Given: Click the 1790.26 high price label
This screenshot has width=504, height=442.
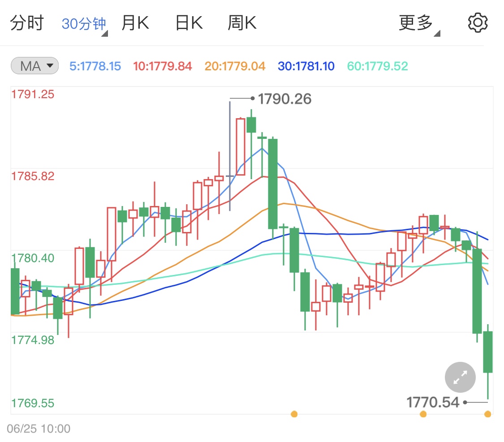Looking at the screenshot, I should click(x=285, y=99).
